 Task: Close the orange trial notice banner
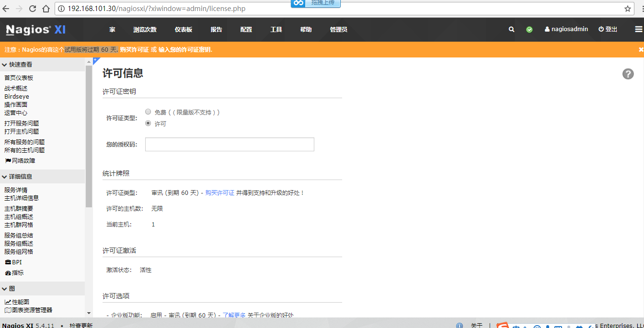(x=641, y=49)
